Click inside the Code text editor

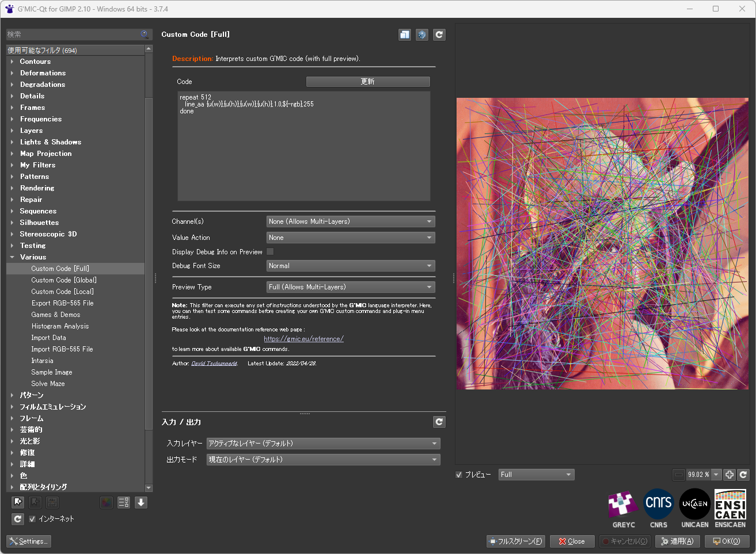(x=303, y=155)
